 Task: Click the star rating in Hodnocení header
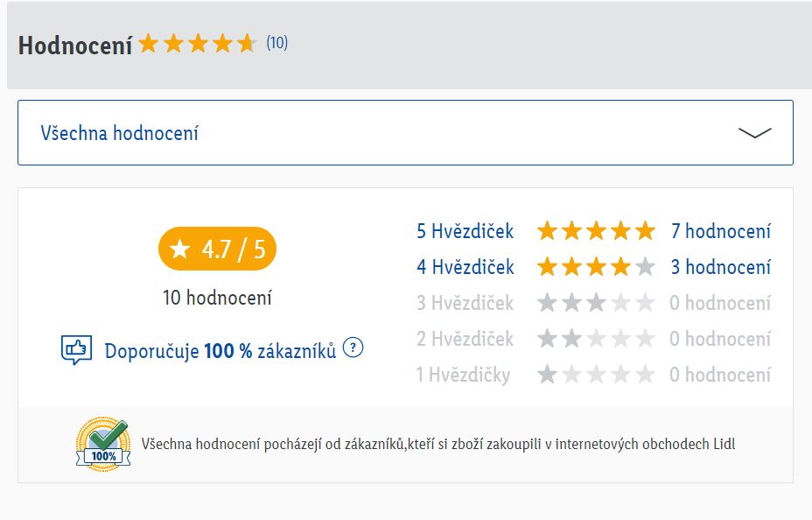pyautogui.click(x=197, y=43)
